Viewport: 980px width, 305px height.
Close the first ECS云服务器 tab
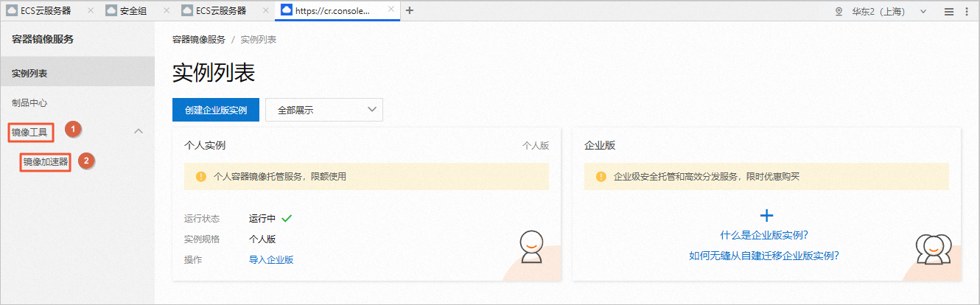click(90, 10)
